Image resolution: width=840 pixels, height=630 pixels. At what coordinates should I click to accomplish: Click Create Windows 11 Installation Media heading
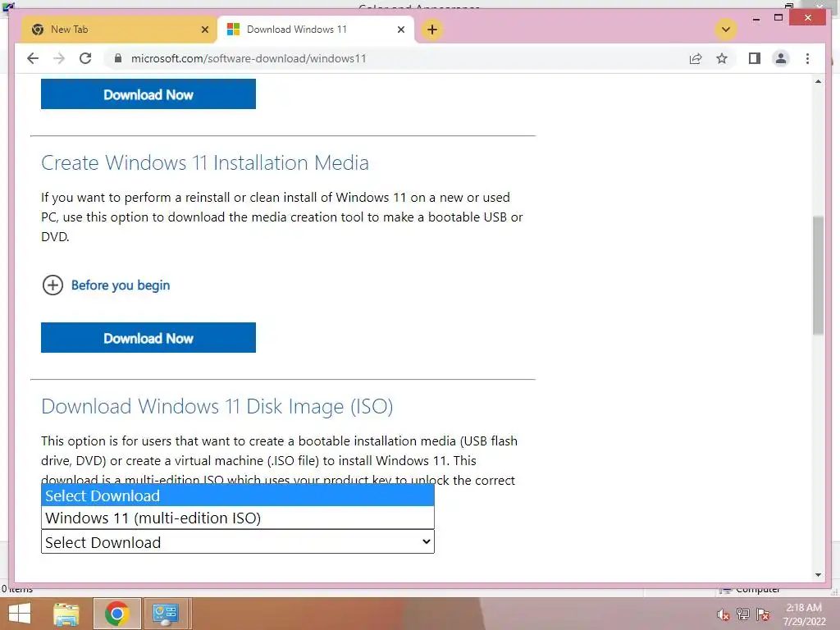pyautogui.click(x=204, y=163)
